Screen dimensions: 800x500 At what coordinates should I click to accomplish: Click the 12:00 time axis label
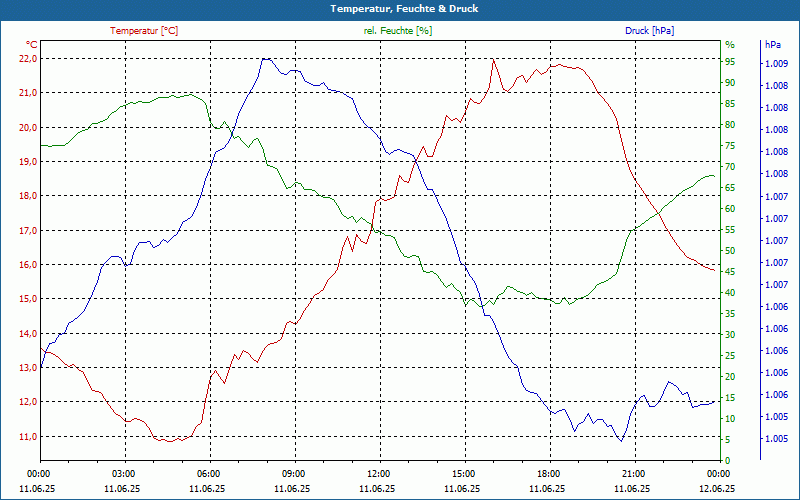tap(378, 473)
